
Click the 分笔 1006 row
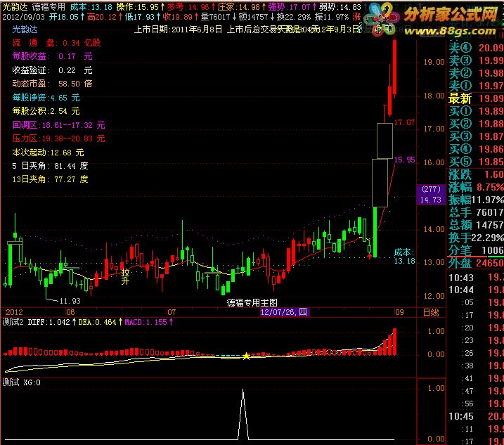(476, 250)
